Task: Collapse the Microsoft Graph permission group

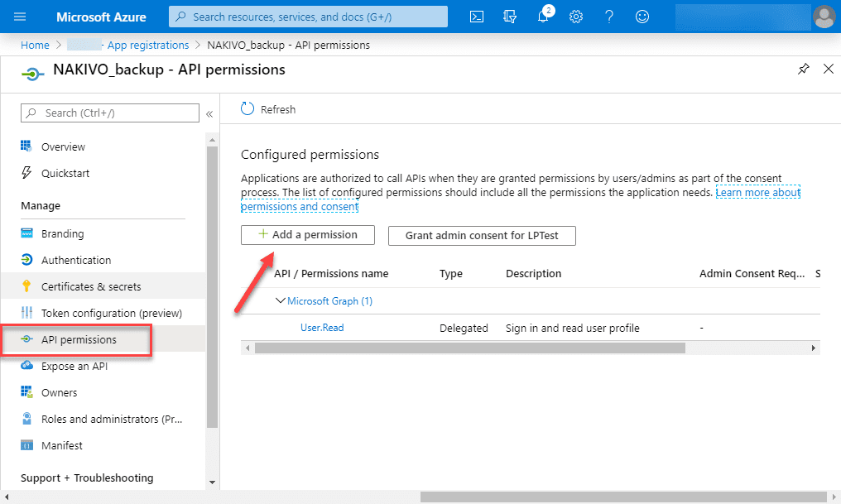Action: click(281, 301)
